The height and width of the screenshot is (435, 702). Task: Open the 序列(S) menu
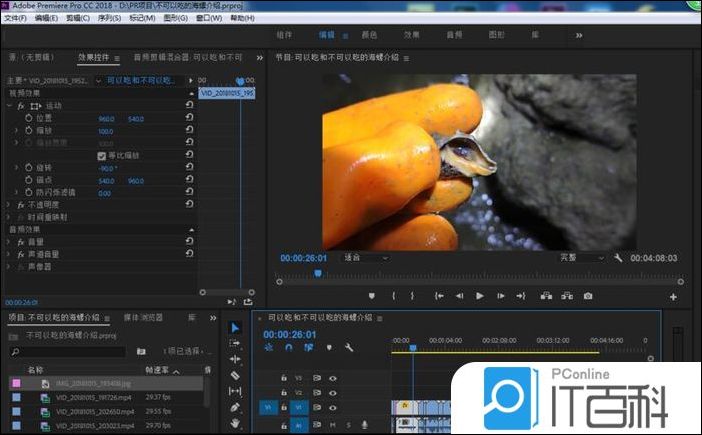click(108, 18)
